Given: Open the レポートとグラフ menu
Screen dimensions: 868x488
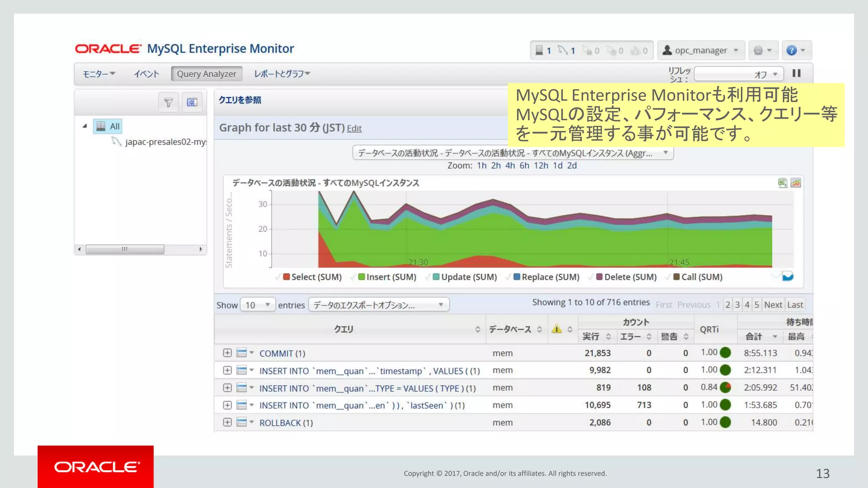Looking at the screenshot, I should [282, 74].
